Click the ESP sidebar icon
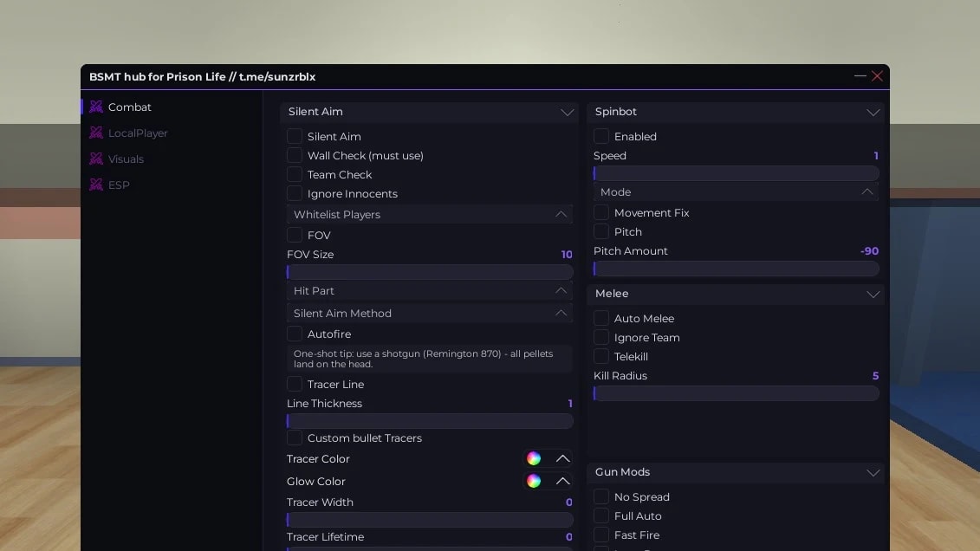Screen dimensions: 980x551 [x=95, y=185]
